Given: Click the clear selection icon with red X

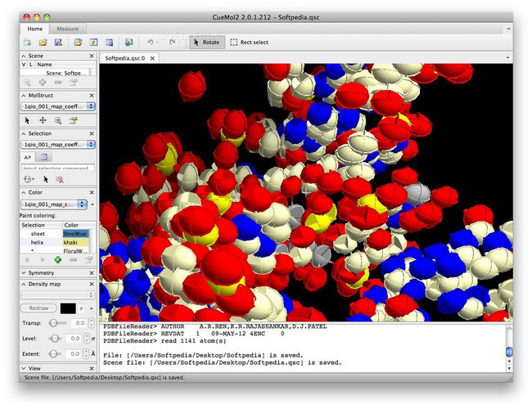Looking at the screenshot, I should coord(60,179).
